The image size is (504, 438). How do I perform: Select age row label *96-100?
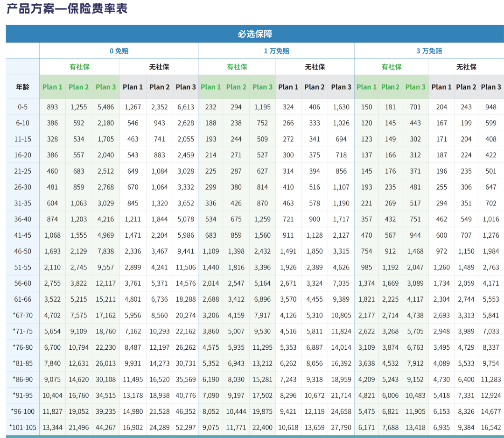(x=22, y=412)
